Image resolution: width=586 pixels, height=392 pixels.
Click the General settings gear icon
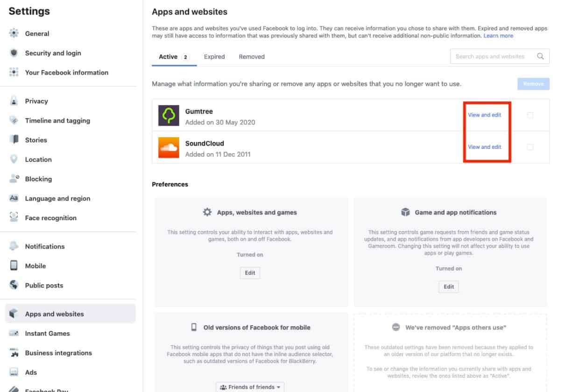(14, 34)
